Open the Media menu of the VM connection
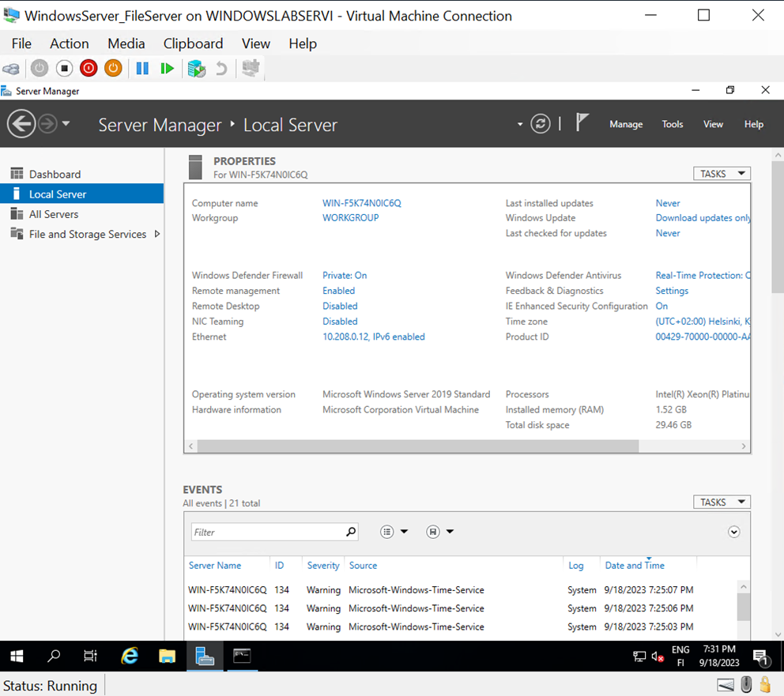The height and width of the screenshot is (696, 784). tap(126, 43)
